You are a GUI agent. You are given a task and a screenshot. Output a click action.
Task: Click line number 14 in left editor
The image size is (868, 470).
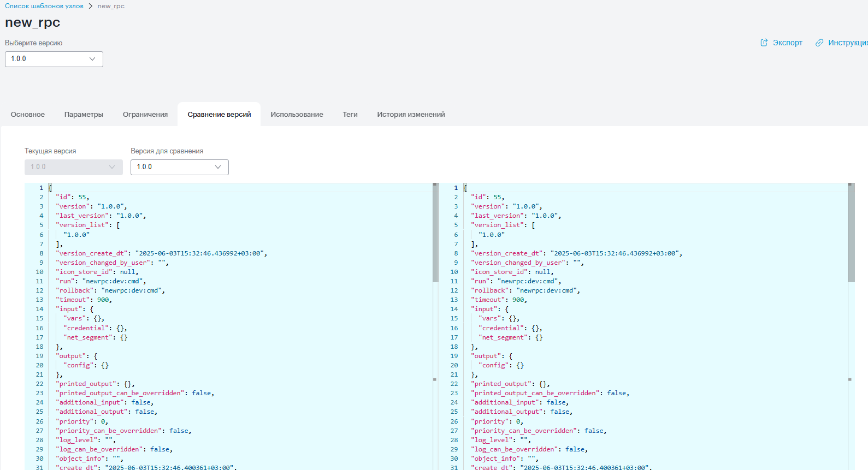click(x=39, y=309)
